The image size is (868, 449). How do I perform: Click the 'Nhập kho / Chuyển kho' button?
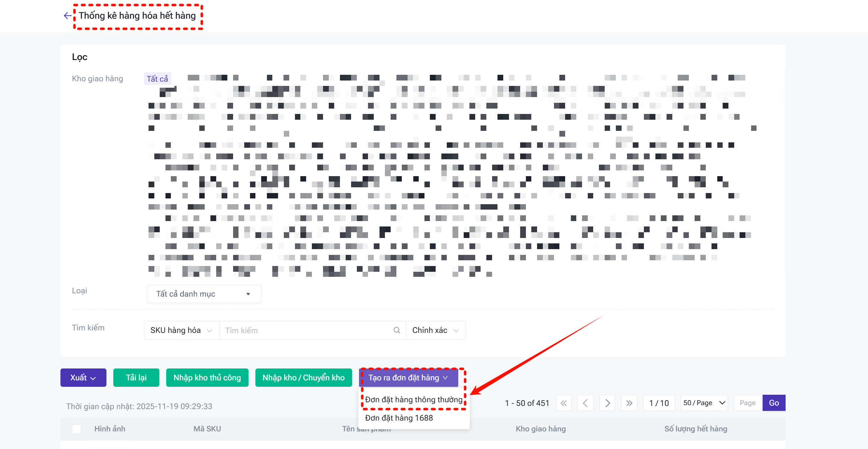[x=304, y=378]
